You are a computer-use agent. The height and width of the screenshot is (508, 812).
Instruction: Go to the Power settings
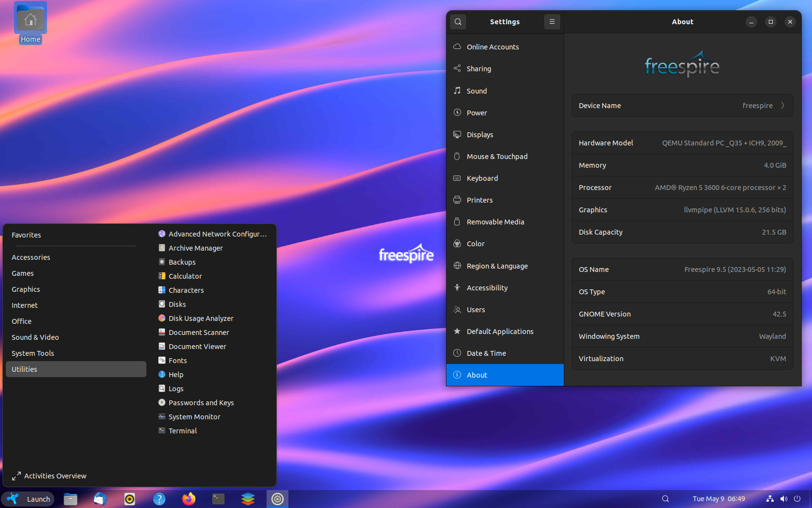505,112
